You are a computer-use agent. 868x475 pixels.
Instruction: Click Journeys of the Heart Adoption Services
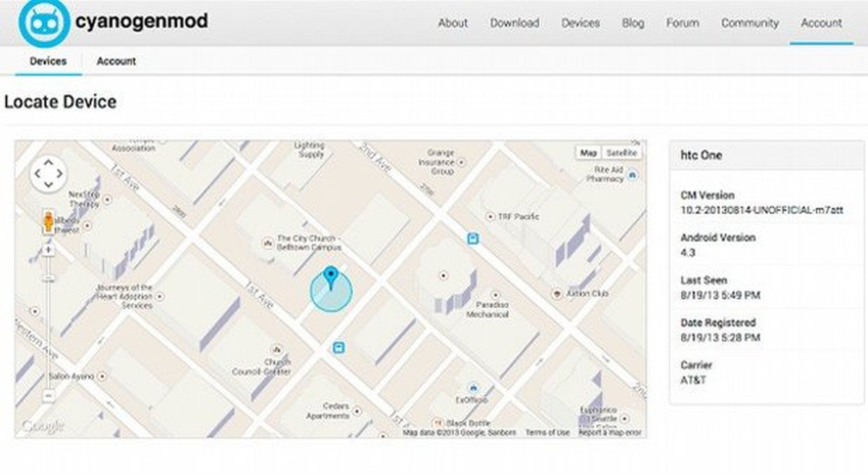[124, 296]
